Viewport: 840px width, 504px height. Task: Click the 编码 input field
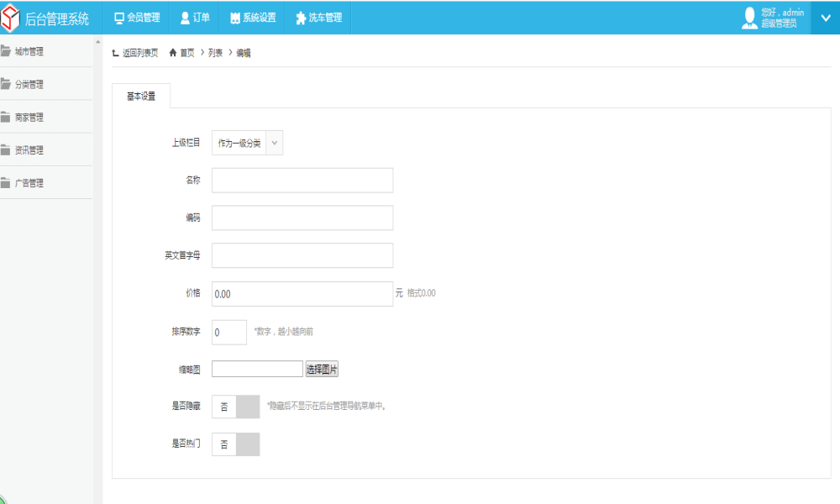[x=302, y=218]
